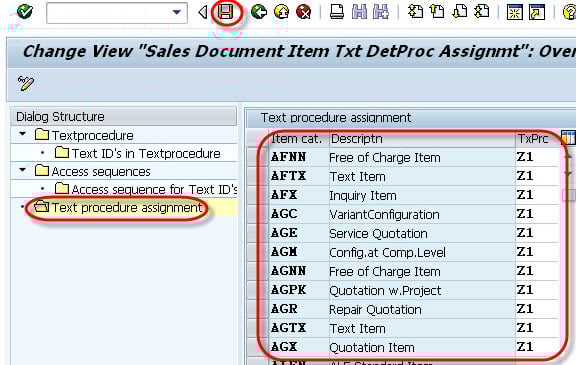The image size is (576, 365).
Task: Select the row selector for AGR
Action: 258,309
